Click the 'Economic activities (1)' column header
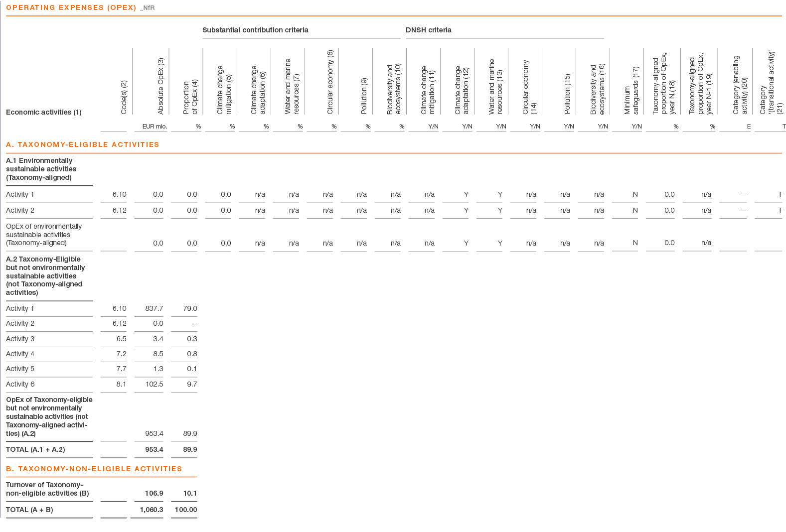 pos(44,112)
